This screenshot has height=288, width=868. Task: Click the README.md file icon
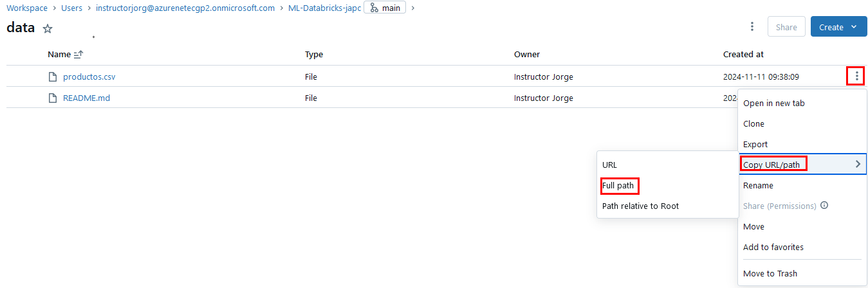(53, 98)
